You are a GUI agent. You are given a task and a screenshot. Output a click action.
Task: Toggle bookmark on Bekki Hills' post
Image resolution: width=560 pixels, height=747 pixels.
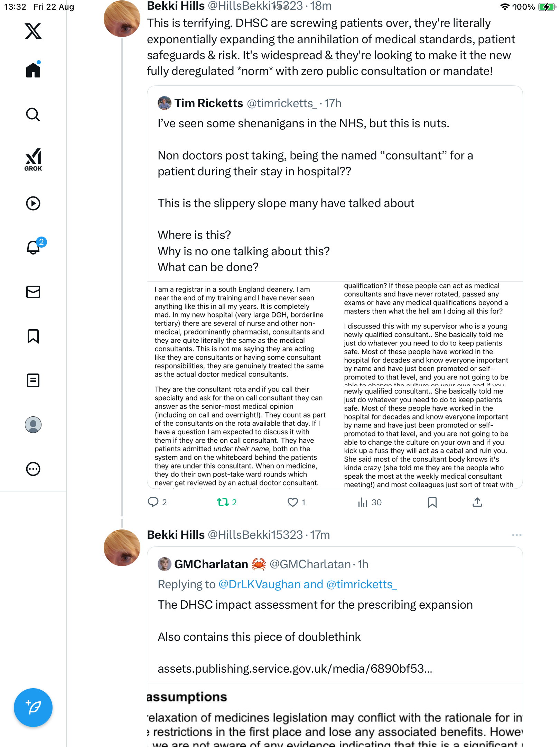coord(432,502)
